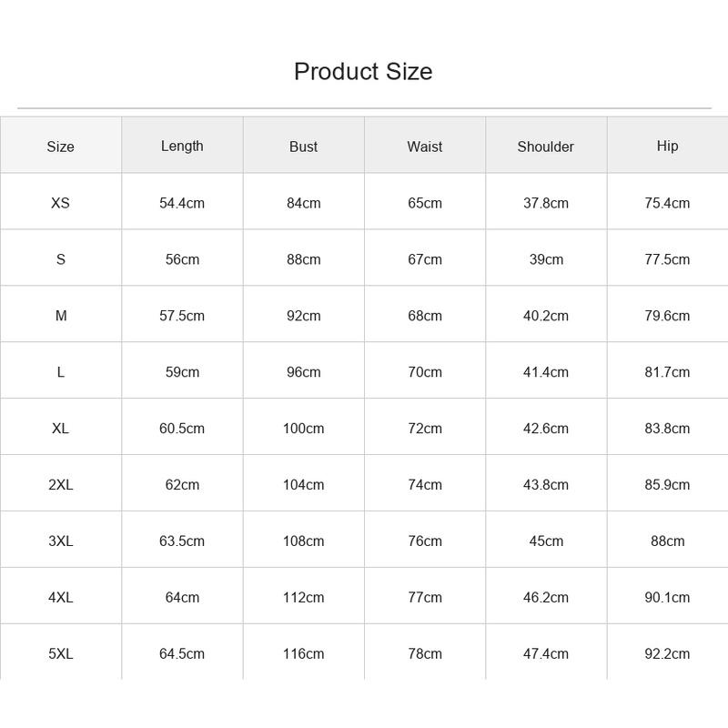Click the 77.5cm hip cell
The width and height of the screenshot is (728, 728).
667,259
